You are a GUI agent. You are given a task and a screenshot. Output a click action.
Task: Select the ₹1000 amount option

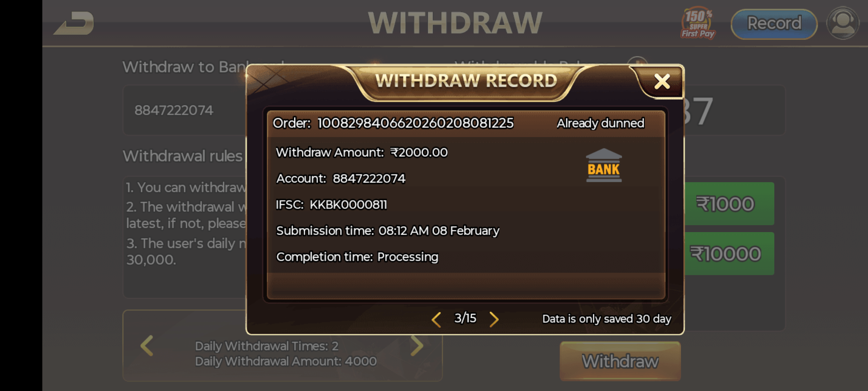[728, 204]
